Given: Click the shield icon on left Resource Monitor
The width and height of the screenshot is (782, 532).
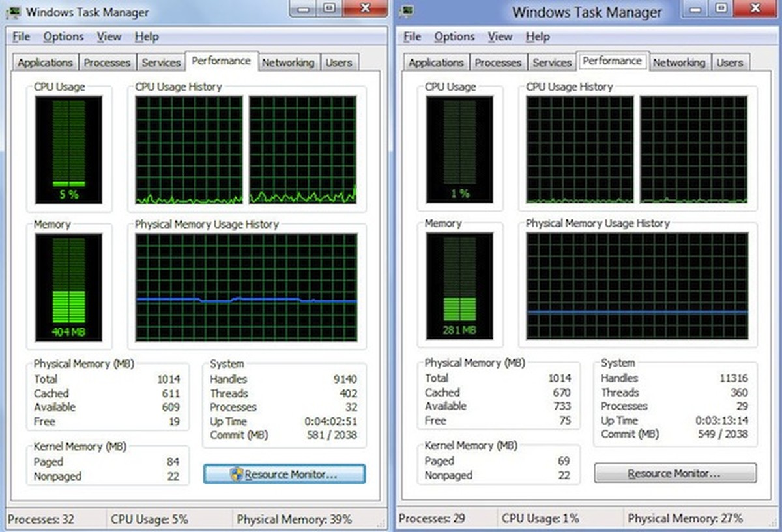Looking at the screenshot, I should click(x=237, y=474).
